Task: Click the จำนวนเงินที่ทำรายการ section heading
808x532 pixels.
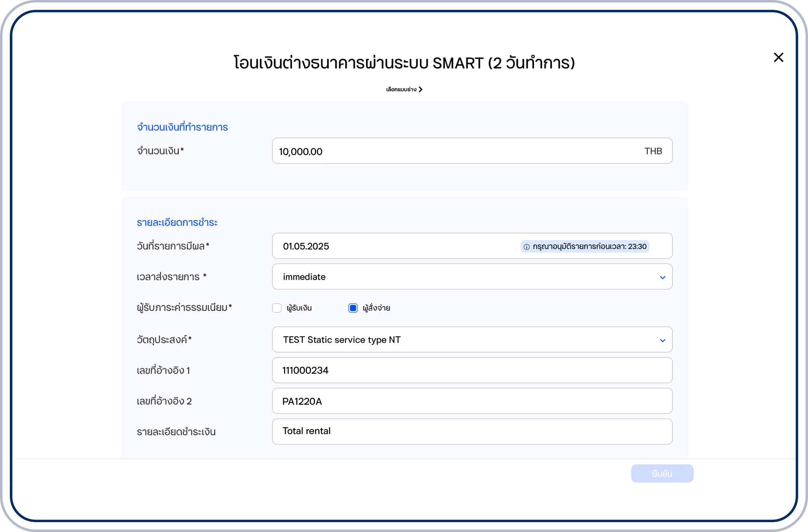Action: 182,127
